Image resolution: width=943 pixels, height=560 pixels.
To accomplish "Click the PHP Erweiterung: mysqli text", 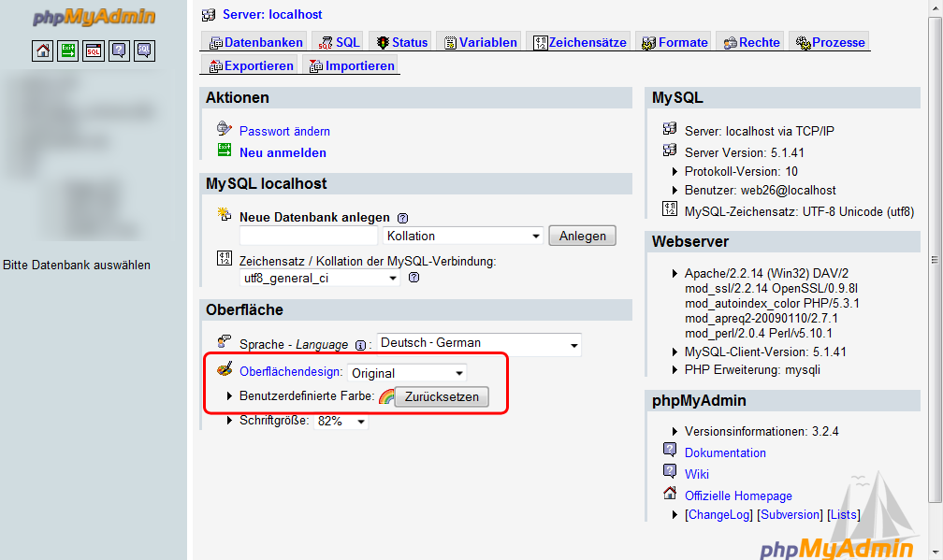I will pyautogui.click(x=752, y=369).
